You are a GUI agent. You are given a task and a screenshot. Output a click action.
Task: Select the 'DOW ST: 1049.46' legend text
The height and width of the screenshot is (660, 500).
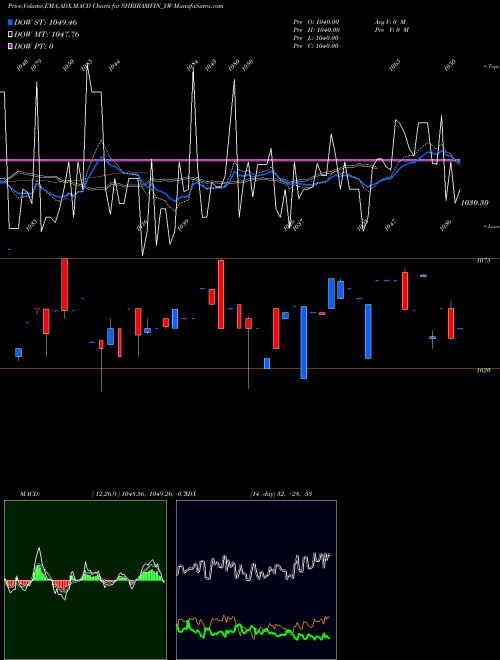point(45,22)
